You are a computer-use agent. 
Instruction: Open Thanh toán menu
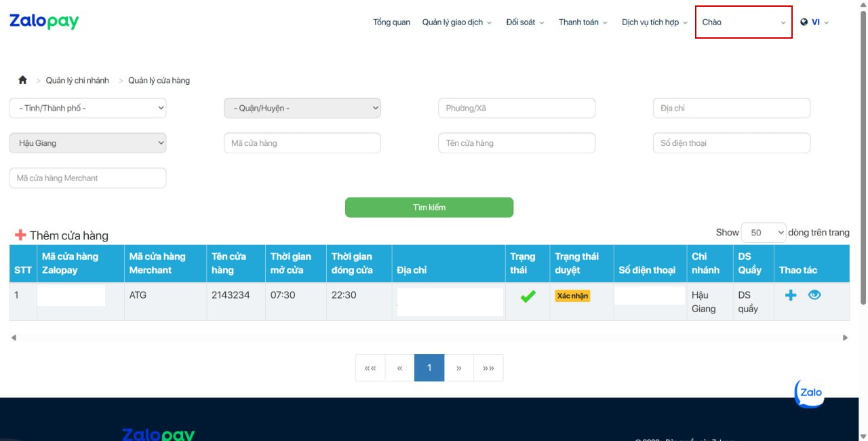(x=583, y=22)
